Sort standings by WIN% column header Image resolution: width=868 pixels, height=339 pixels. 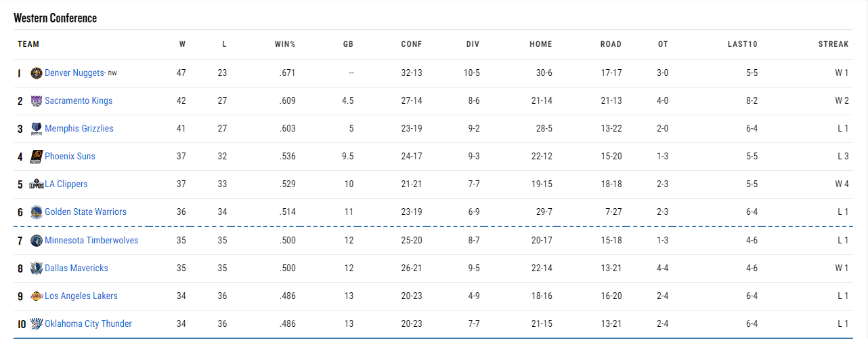285,44
